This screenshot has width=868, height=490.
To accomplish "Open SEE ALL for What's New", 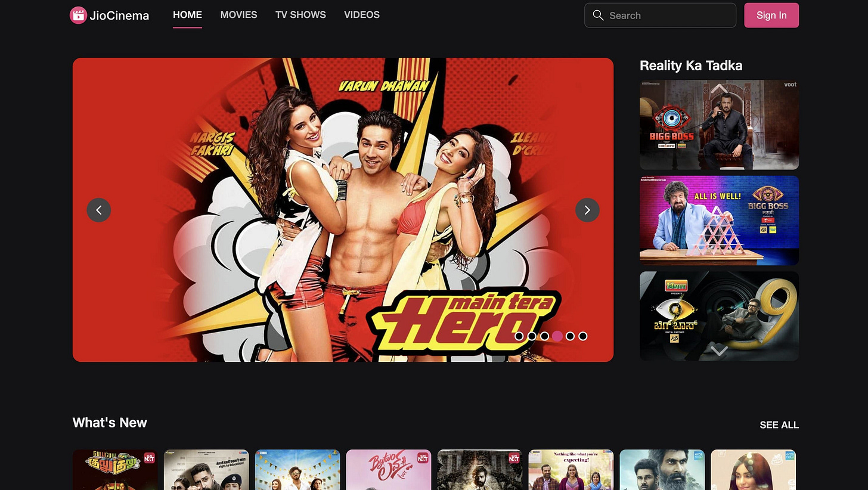I will pos(779,425).
